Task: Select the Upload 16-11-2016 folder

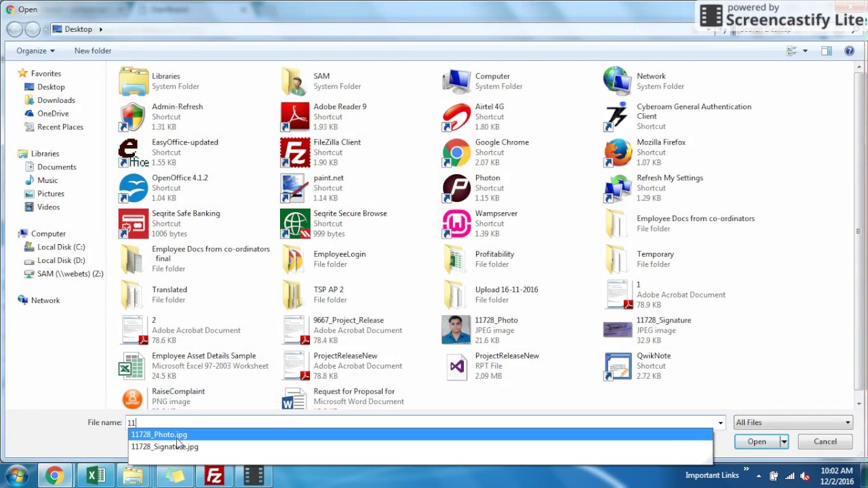Action: [x=507, y=295]
